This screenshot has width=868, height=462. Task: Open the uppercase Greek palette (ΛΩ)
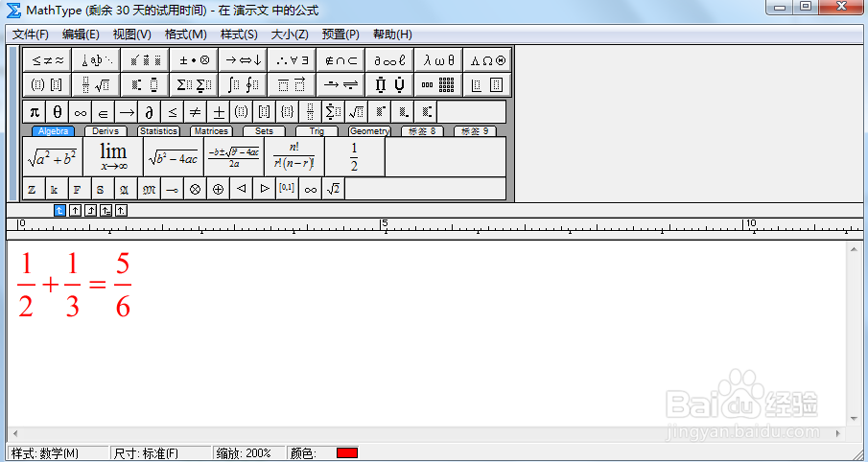click(486, 60)
